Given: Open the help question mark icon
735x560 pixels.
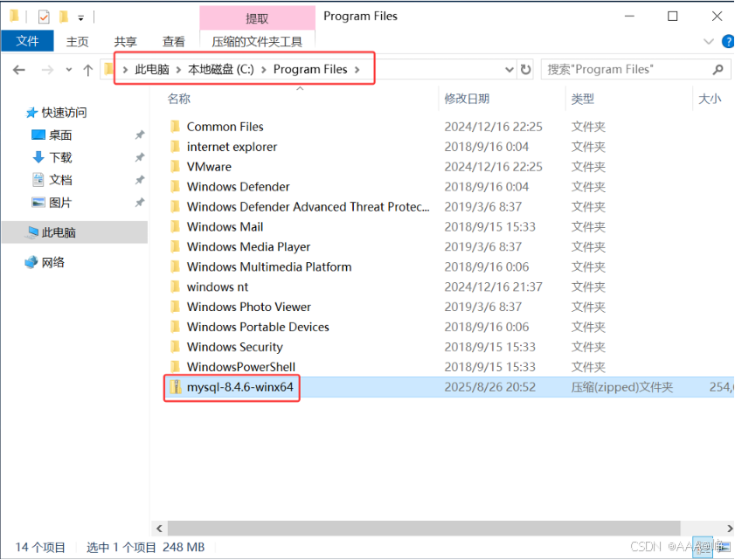Looking at the screenshot, I should [728, 41].
